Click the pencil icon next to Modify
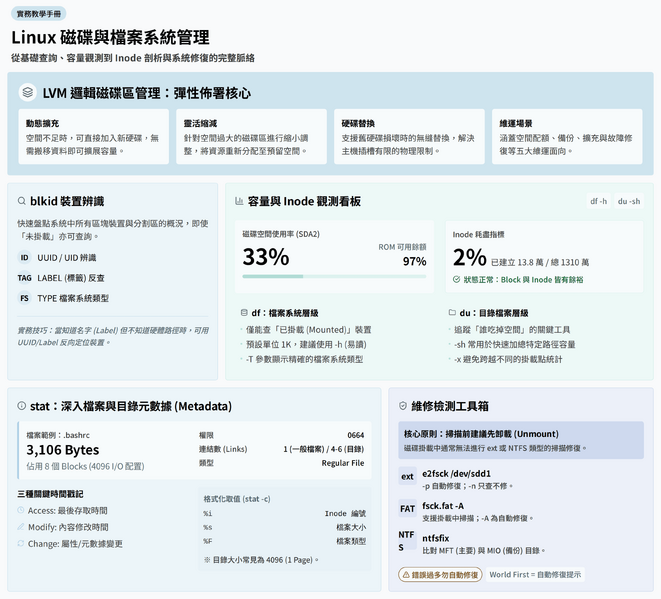The height and width of the screenshot is (599, 661). pos(21,527)
